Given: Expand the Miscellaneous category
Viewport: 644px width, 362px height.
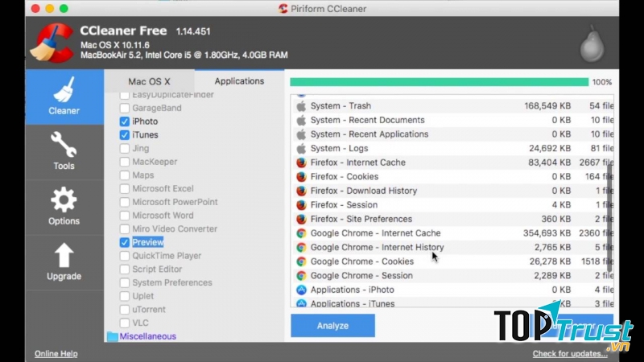Looking at the screenshot, I should [148, 336].
